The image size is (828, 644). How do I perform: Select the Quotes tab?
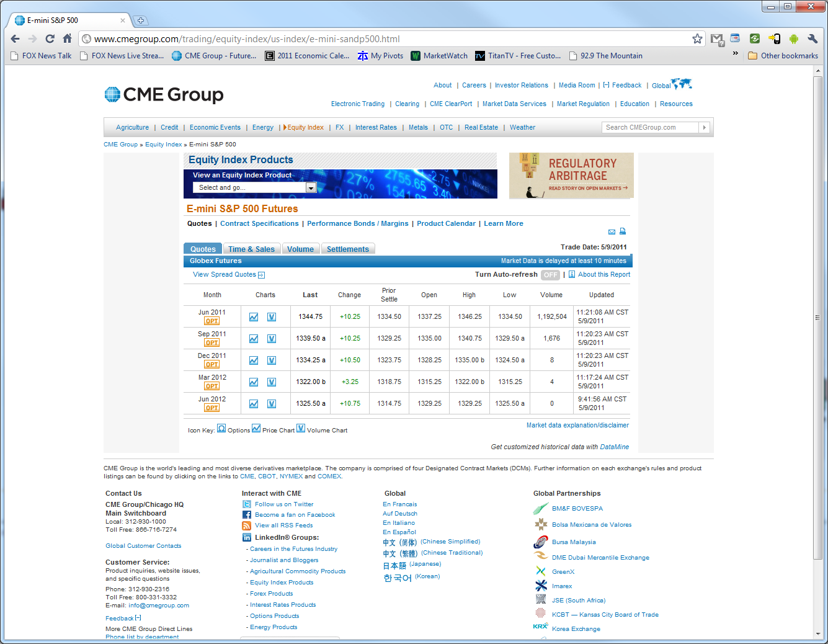[x=203, y=249]
